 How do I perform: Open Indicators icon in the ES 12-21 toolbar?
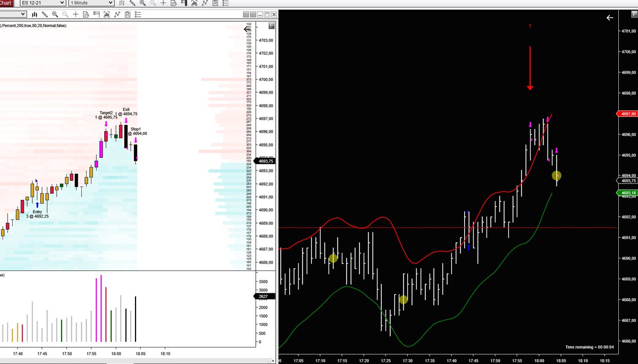coord(205,3)
